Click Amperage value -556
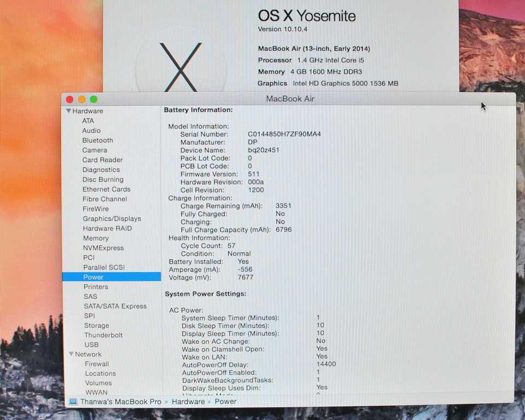 click(x=245, y=269)
